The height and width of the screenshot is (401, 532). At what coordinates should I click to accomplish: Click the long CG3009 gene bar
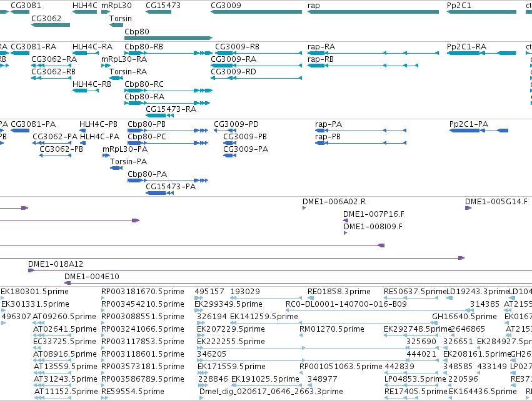tap(256, 12)
